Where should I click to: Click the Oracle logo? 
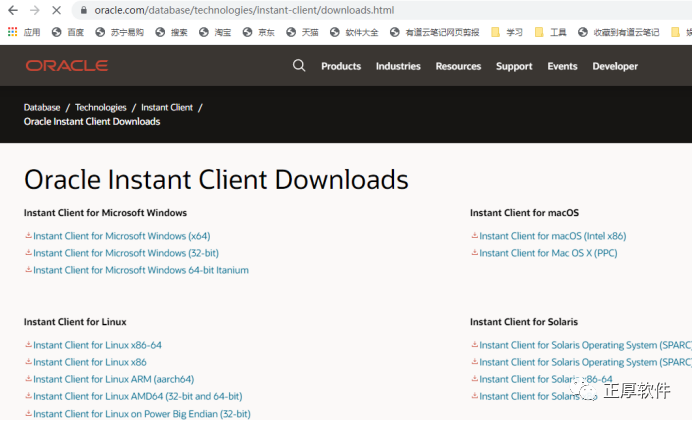(67, 66)
